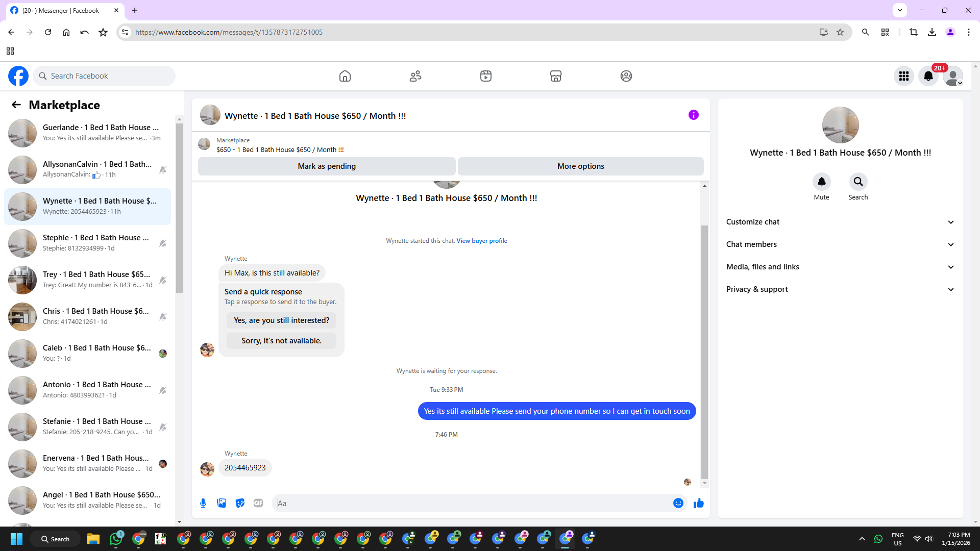980x551 pixels.
Task: Mute this conversation with Wynette
Action: (x=821, y=182)
